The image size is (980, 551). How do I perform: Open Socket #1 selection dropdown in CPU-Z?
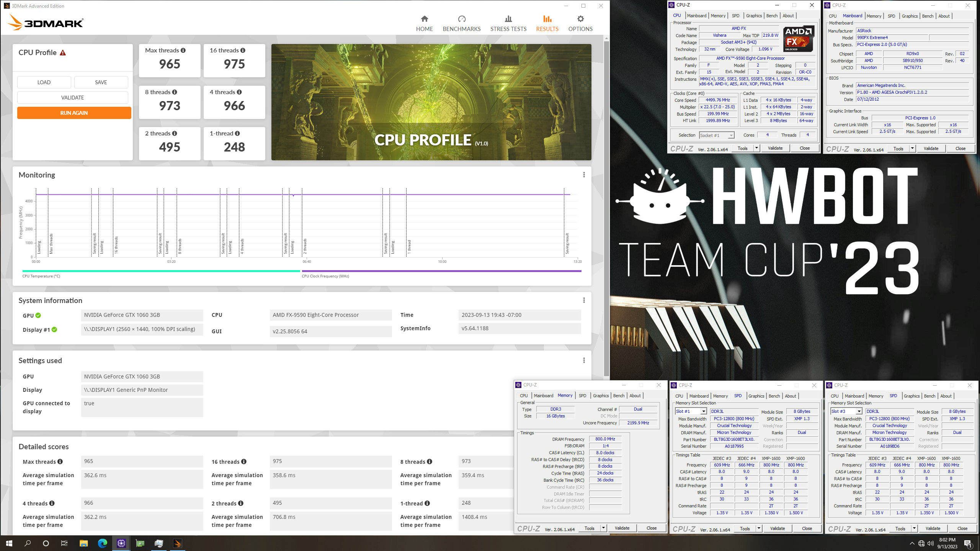point(717,135)
